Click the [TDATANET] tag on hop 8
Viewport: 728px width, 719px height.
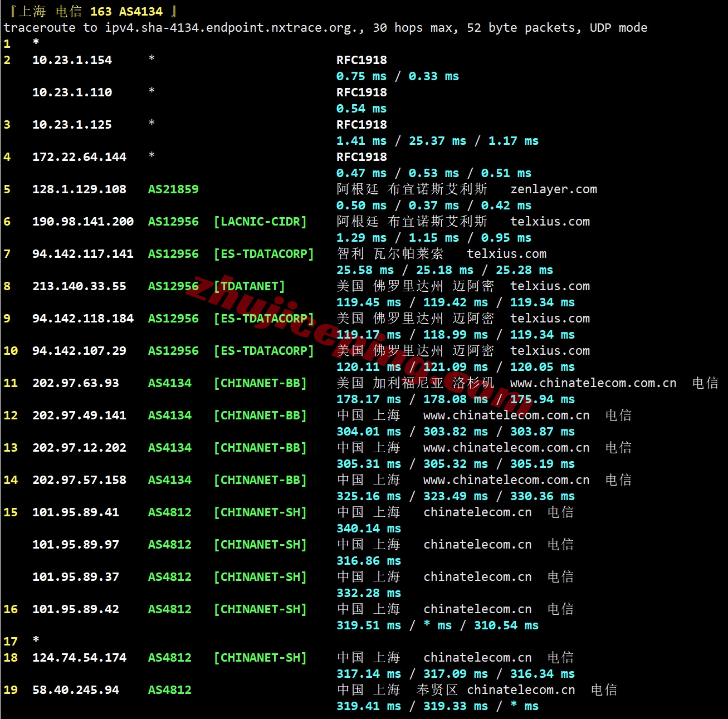click(x=250, y=286)
